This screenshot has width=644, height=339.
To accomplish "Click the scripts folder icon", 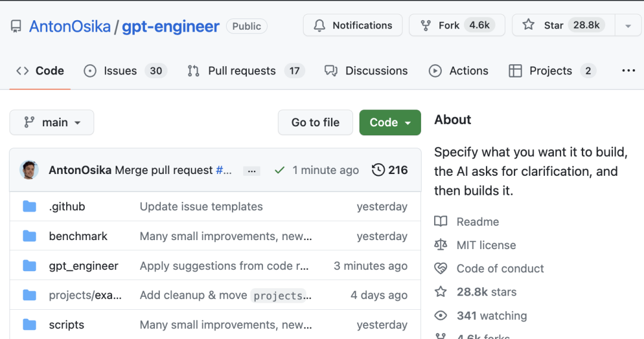I will coord(30,325).
